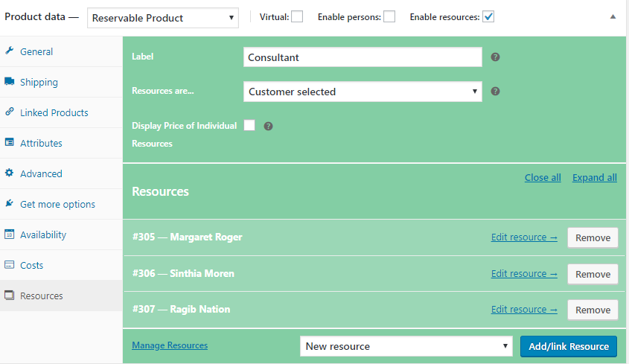This screenshot has height=364, width=629.
Task: Click the truck icon for Shipping
Action: 10,82
